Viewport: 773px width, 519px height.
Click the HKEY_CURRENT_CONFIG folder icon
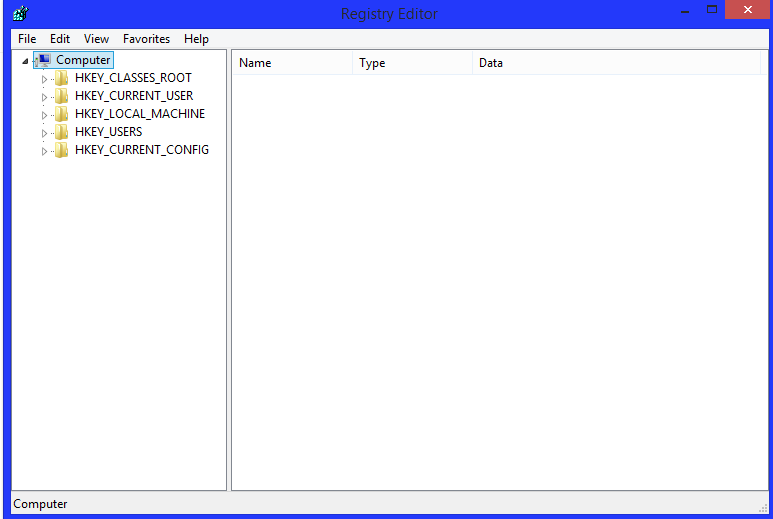62,150
